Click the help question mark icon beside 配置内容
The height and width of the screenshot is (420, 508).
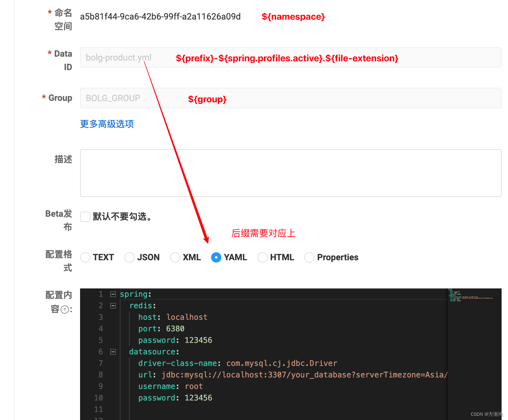coord(64,310)
